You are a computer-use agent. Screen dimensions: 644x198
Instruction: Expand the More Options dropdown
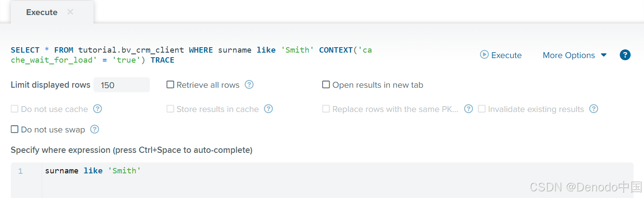coord(574,55)
